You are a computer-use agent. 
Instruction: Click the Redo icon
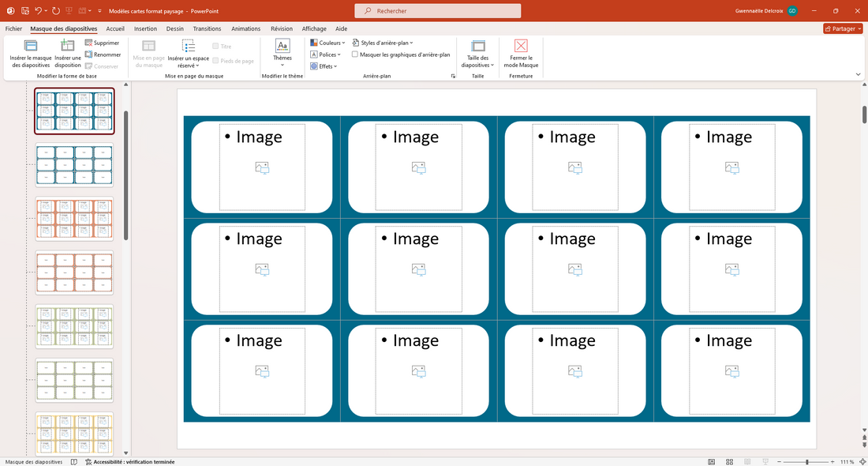pos(56,10)
